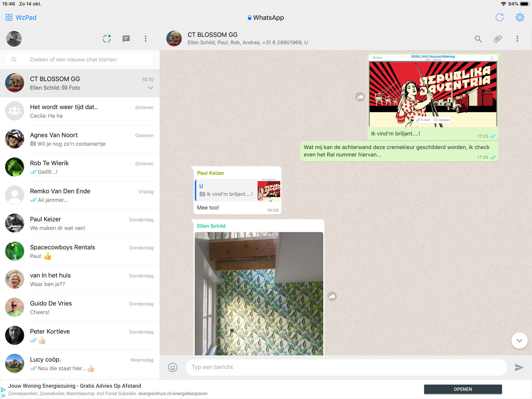
Task: Open the Rob Te Wierik conversation
Action: tap(79, 167)
